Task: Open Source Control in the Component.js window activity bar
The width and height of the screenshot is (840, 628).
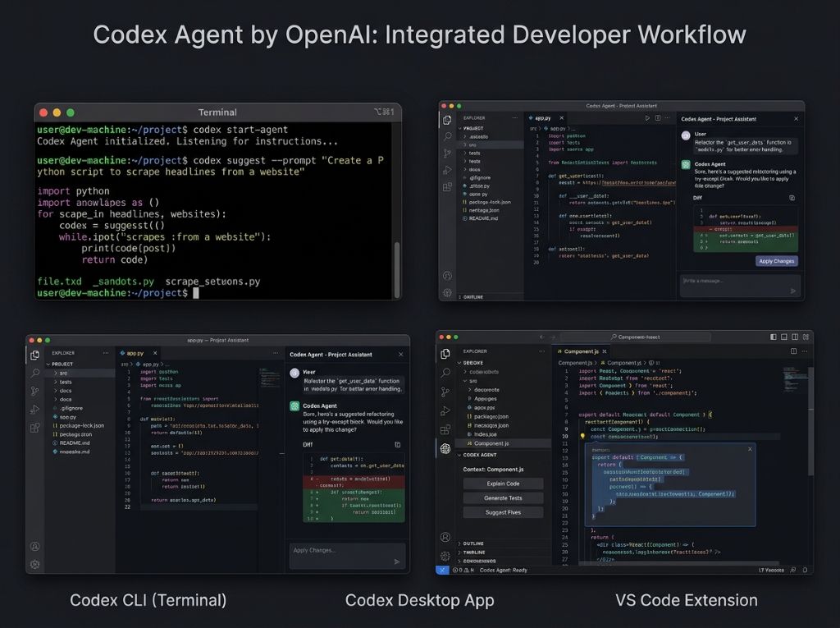Action: tap(445, 392)
